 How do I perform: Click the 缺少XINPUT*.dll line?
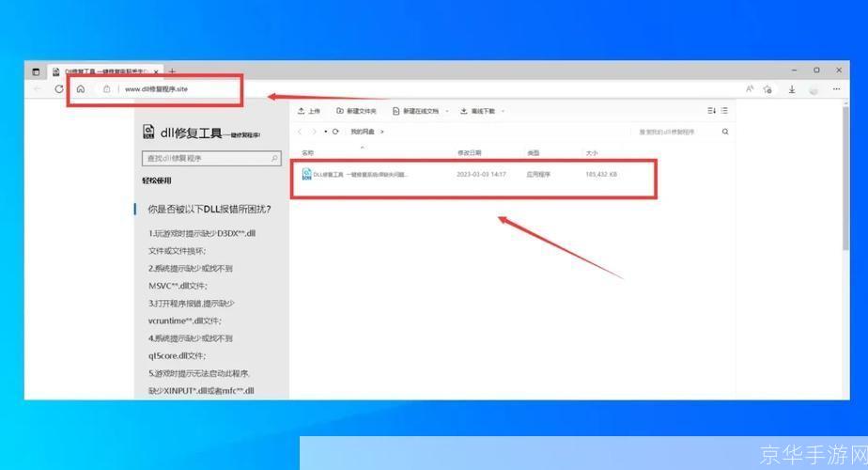click(201, 391)
